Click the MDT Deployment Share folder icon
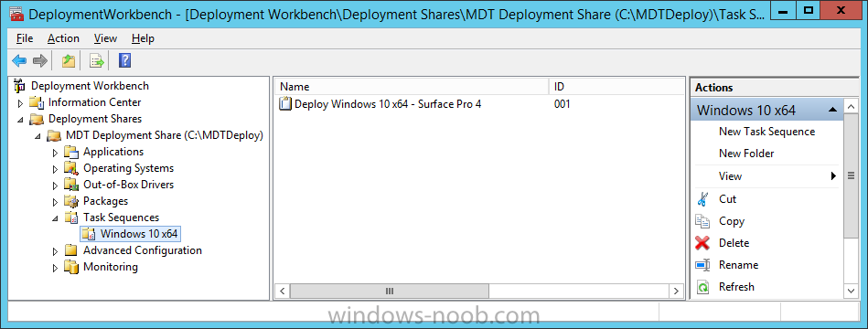This screenshot has height=329, width=868. (x=54, y=135)
